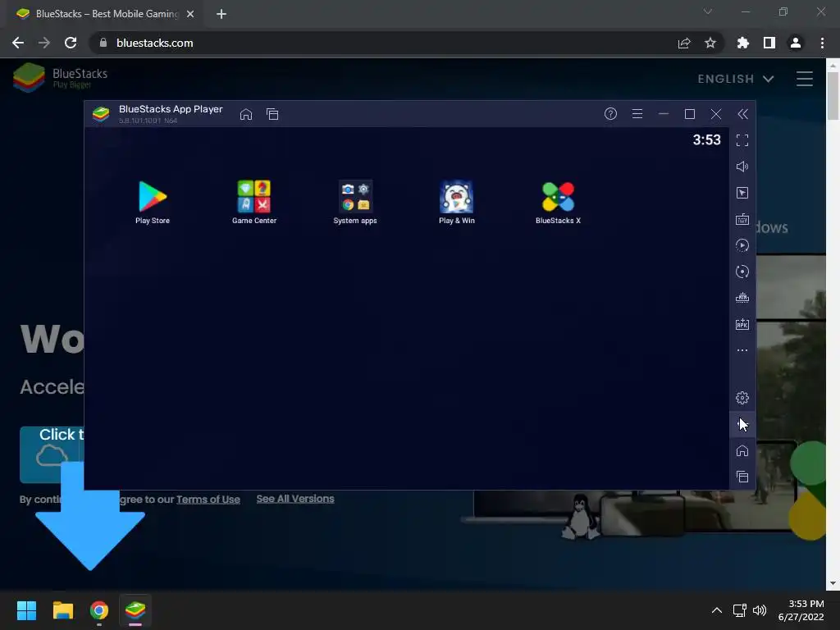Open multi-instance windows icon in title bar
The image size is (840, 630).
coord(272,114)
